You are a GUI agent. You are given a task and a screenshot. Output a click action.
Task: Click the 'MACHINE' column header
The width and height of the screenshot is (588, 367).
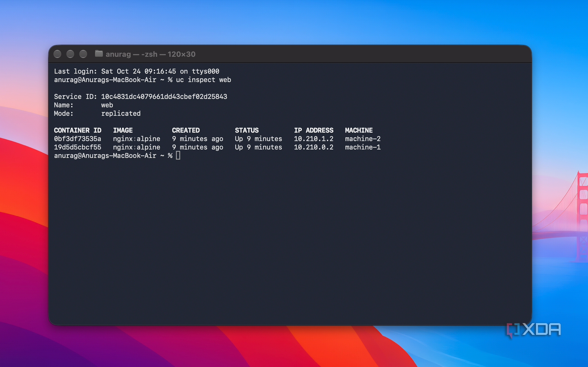[x=359, y=130]
